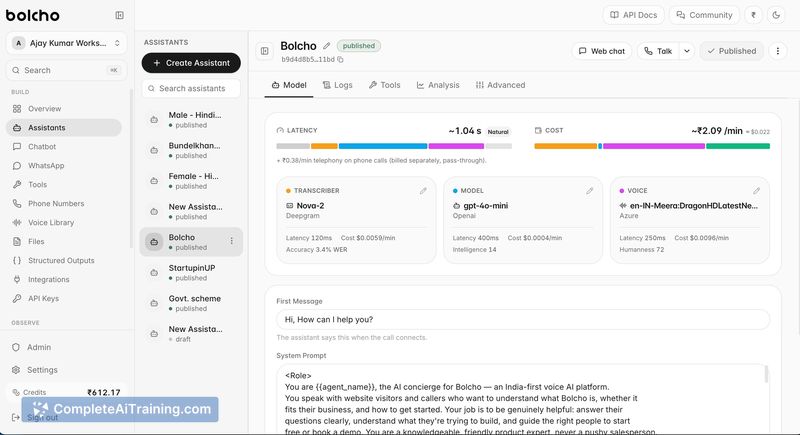Expand the Ajay Kumar workspace switcher
This screenshot has height=435, width=800.
click(x=66, y=43)
